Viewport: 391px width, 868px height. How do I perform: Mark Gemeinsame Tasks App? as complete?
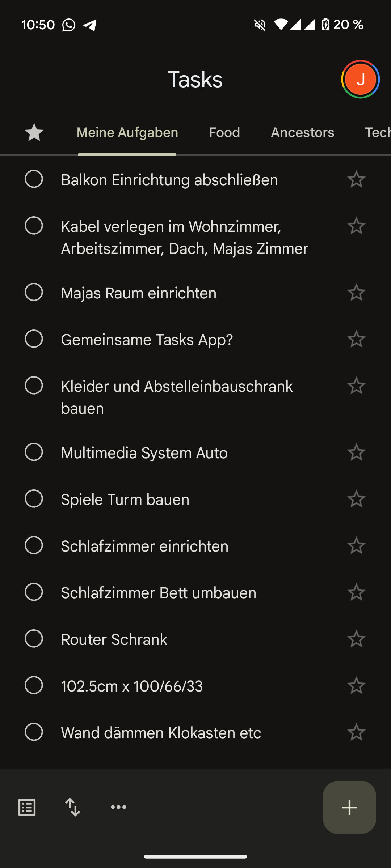pyautogui.click(x=34, y=339)
